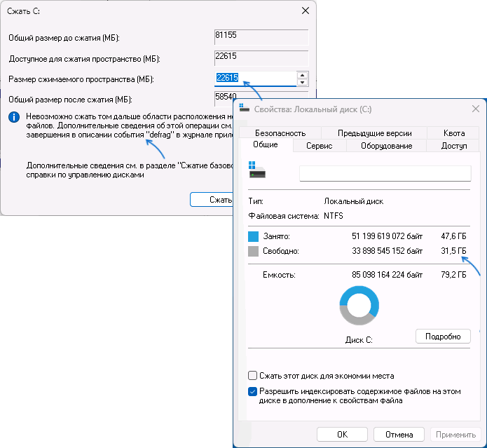
Task: Click the Общий размер после сжатия label
Action: (x=70, y=100)
